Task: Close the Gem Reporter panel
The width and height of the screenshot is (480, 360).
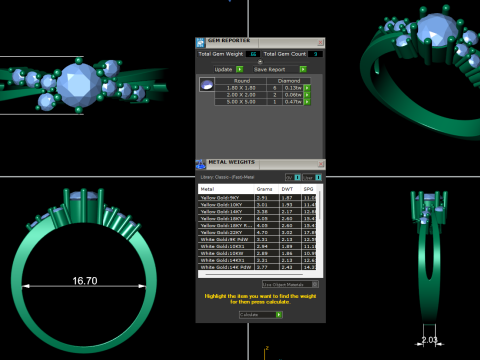Action: click(320, 42)
